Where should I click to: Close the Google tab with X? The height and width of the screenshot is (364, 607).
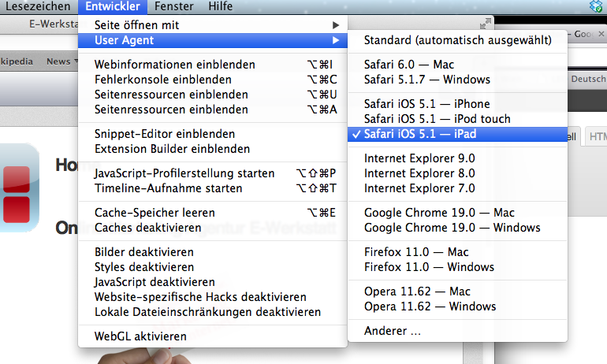[601, 34]
